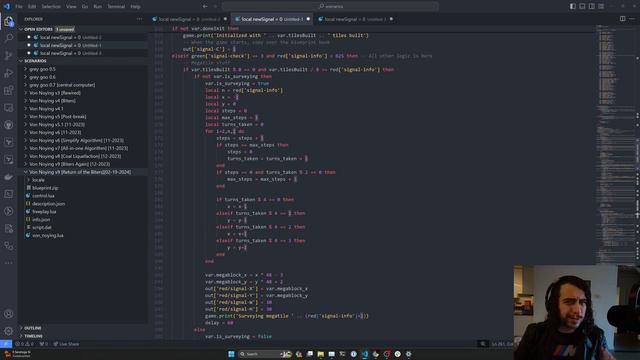The height and width of the screenshot is (360, 640).
Task: Switch to the first Untitled-2 editor tab
Action: 189,19
